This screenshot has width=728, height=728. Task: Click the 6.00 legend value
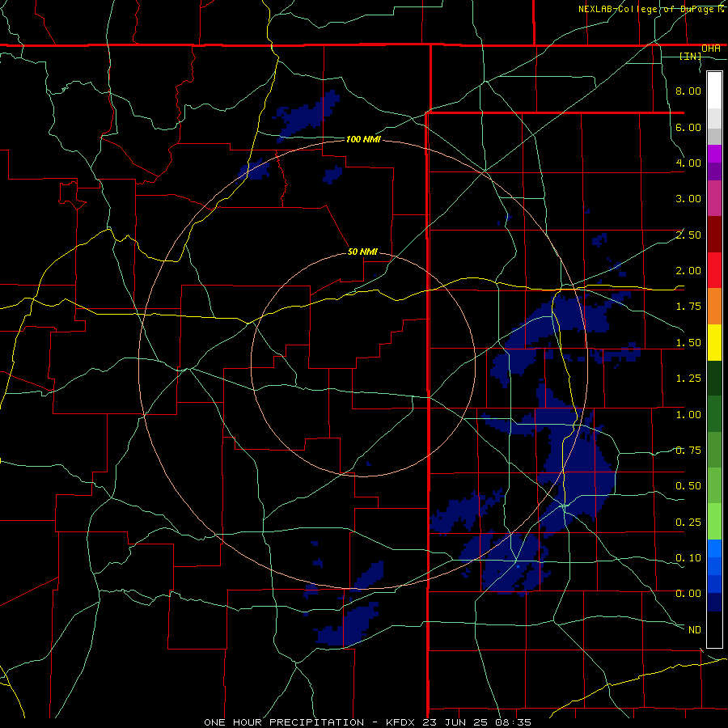coord(688,127)
